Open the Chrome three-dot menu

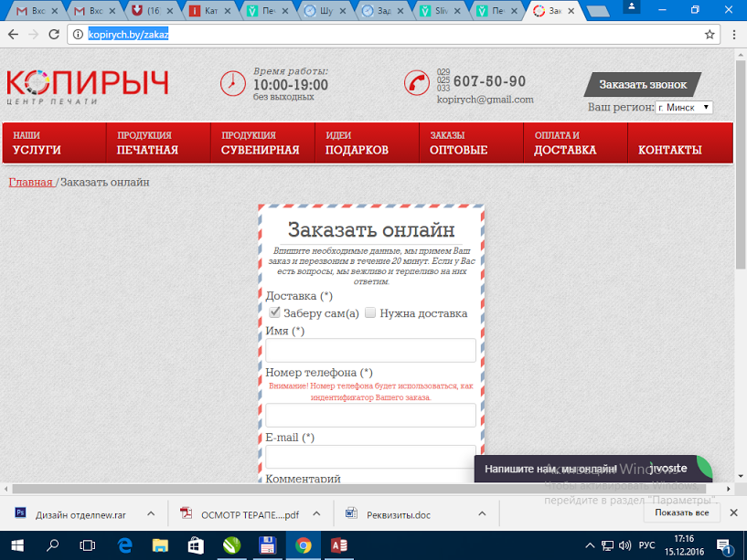[x=733, y=35]
